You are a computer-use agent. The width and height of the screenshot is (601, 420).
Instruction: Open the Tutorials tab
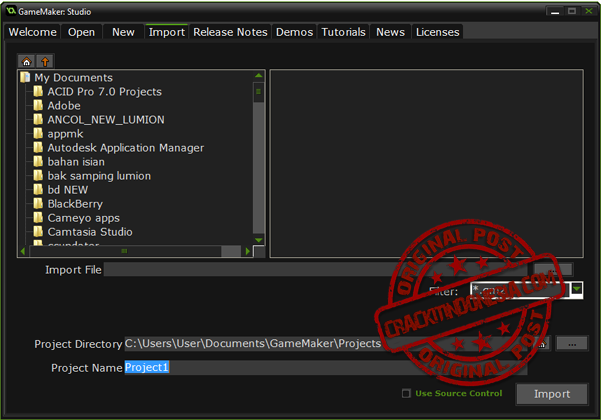coord(344,32)
